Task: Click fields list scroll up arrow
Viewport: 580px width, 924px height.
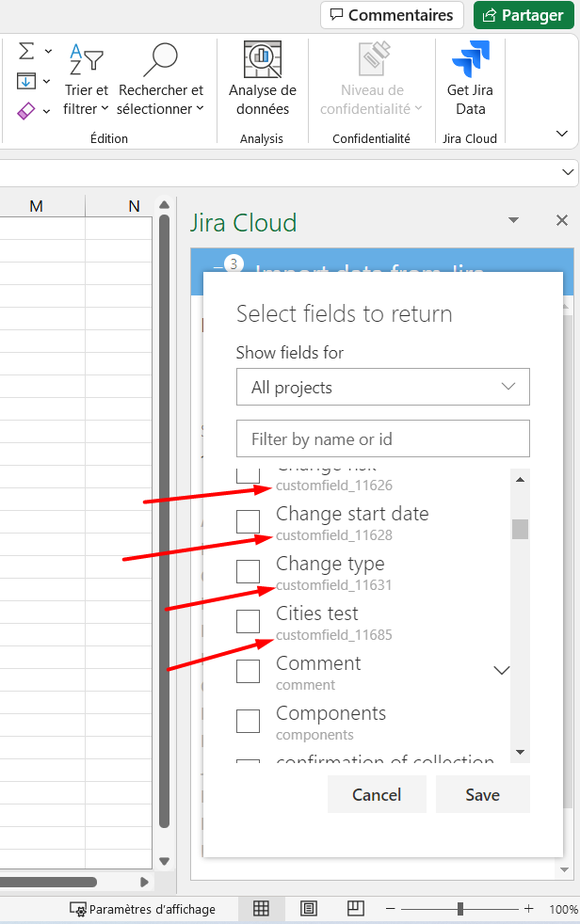Action: coord(520,480)
